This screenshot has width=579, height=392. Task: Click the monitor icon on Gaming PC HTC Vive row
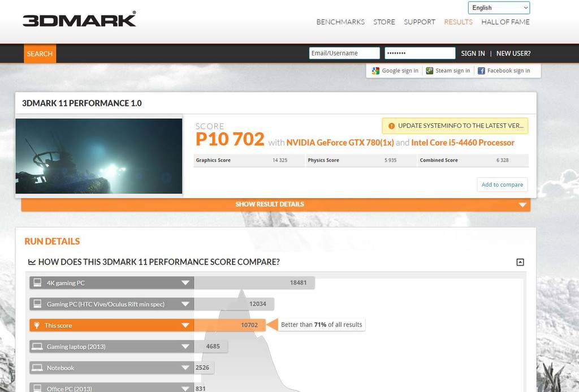pos(37,304)
